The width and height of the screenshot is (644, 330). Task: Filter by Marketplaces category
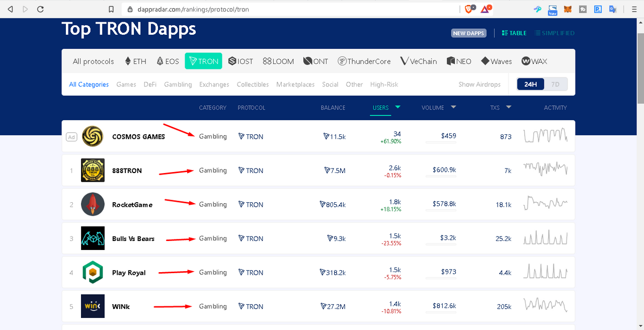coord(295,85)
